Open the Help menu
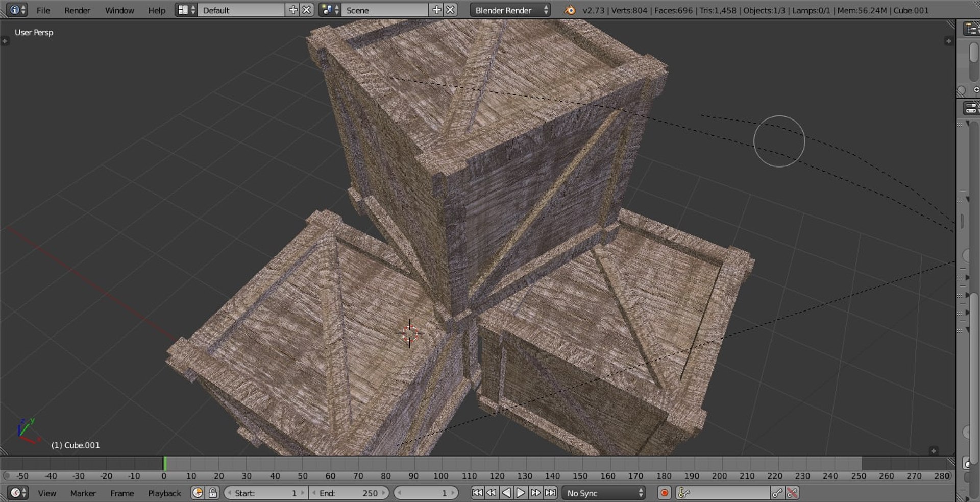The image size is (980, 502). tap(157, 10)
